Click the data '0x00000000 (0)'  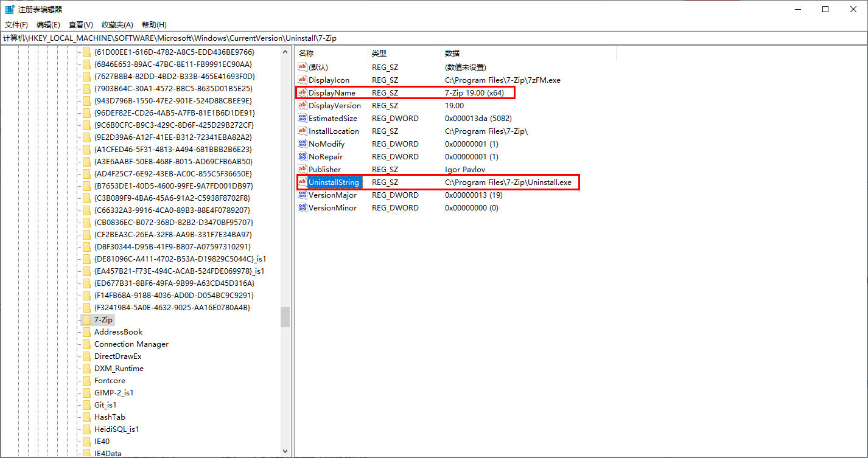pos(472,207)
